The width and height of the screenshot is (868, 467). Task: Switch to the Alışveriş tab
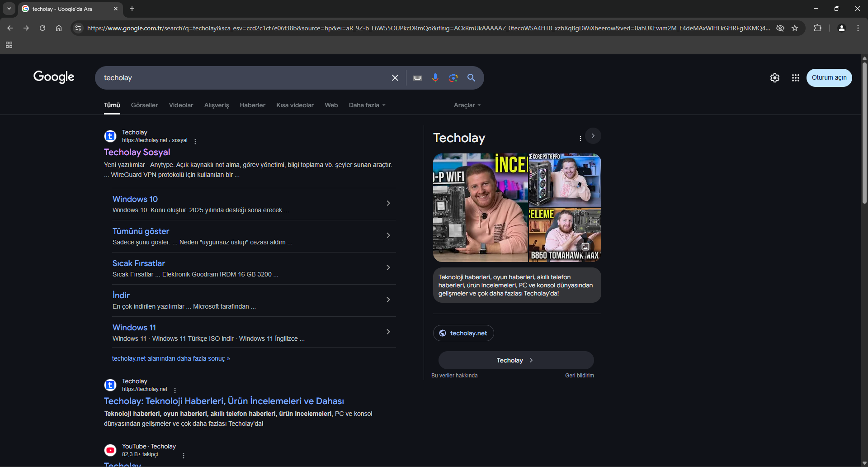pyautogui.click(x=217, y=105)
